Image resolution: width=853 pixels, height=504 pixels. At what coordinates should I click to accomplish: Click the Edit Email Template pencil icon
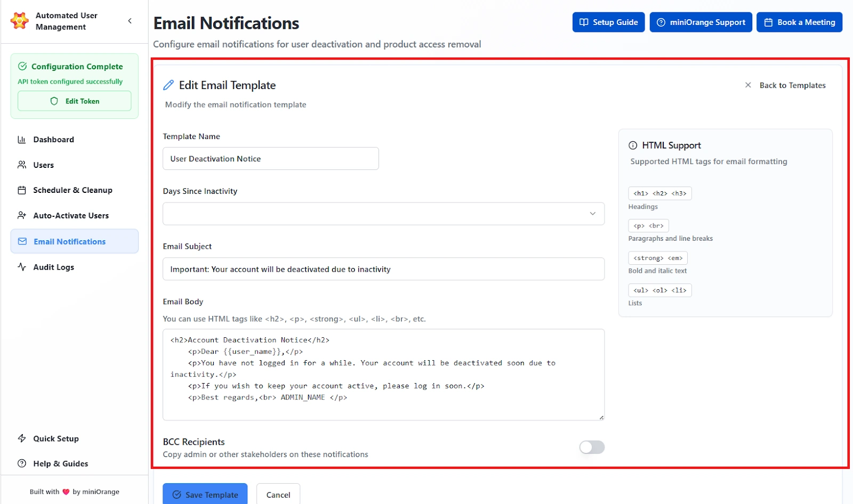click(x=169, y=85)
